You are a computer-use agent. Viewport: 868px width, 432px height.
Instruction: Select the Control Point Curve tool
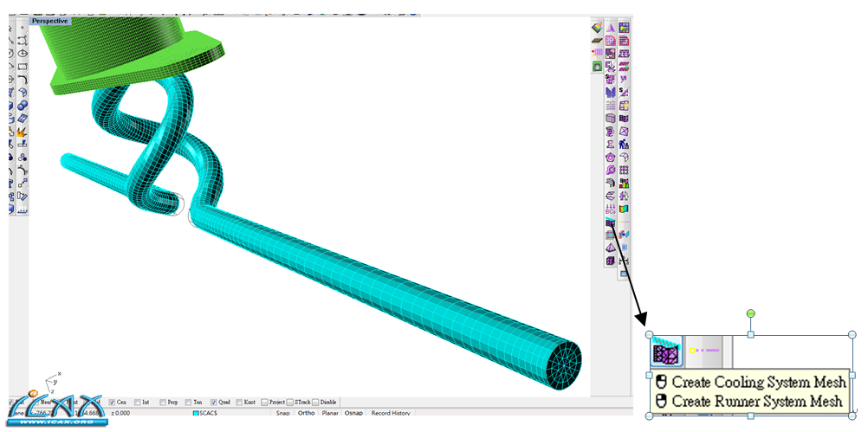point(23,41)
